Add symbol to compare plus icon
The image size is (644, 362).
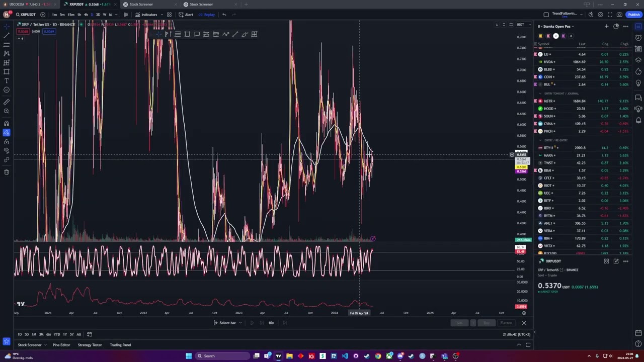[43, 15]
